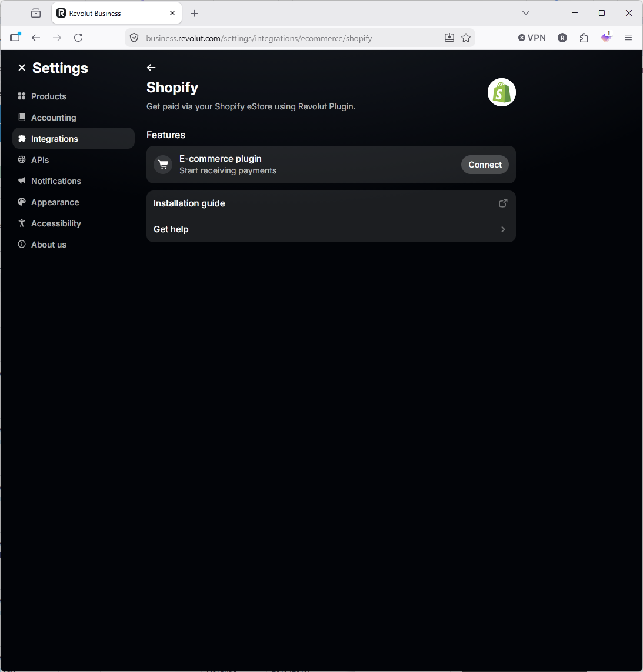
Task: Bookmark this page with star icon
Action: 466,38
